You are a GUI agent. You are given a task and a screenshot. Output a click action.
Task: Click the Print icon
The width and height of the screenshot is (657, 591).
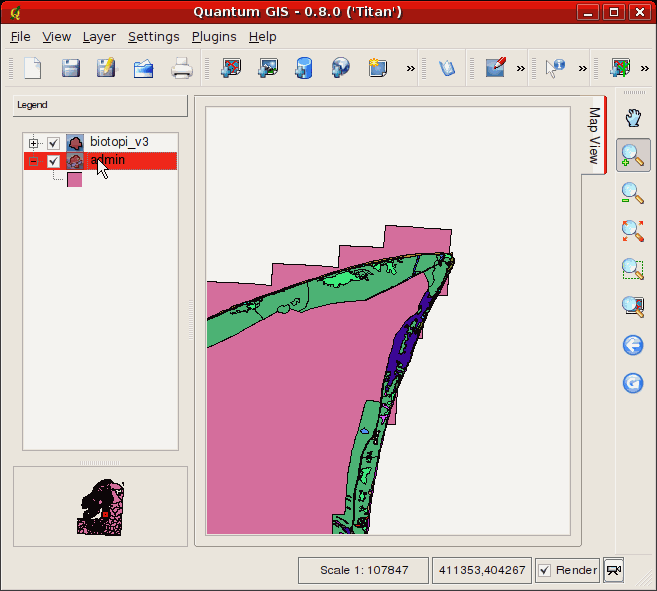tap(181, 68)
